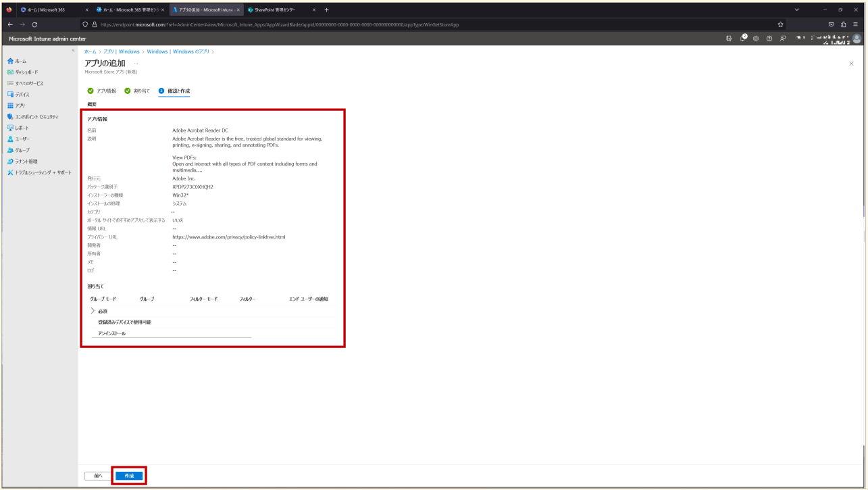
Task: Open the Firefox hamburger application menu
Action: tap(856, 24)
